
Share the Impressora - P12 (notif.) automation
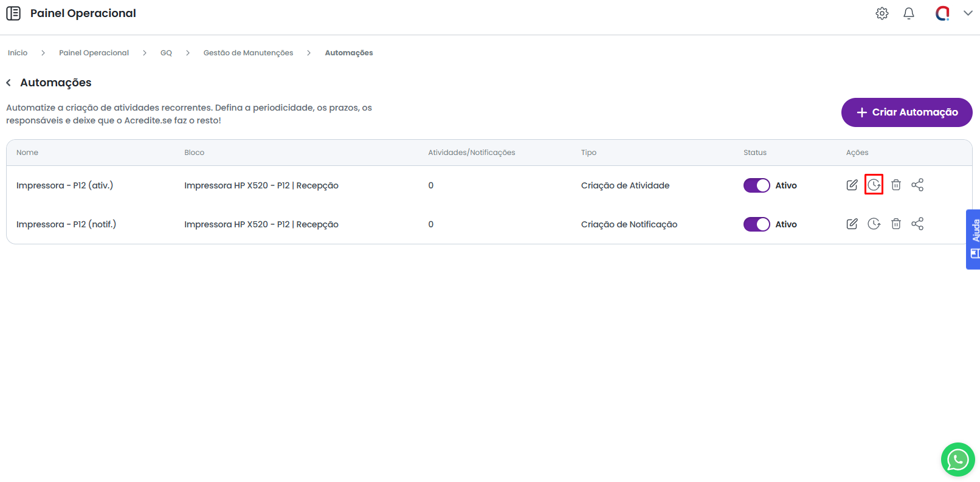[917, 224]
